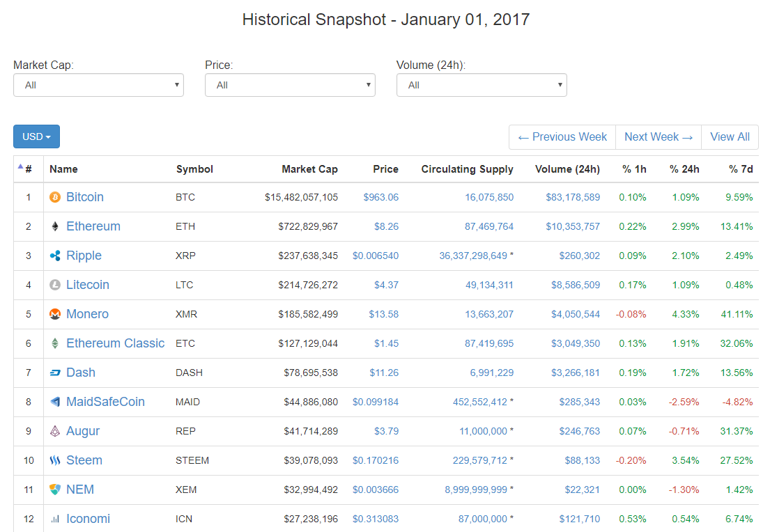Image resolution: width=770 pixels, height=532 pixels.
Task: Open the Ethereum name link
Action: (x=93, y=226)
